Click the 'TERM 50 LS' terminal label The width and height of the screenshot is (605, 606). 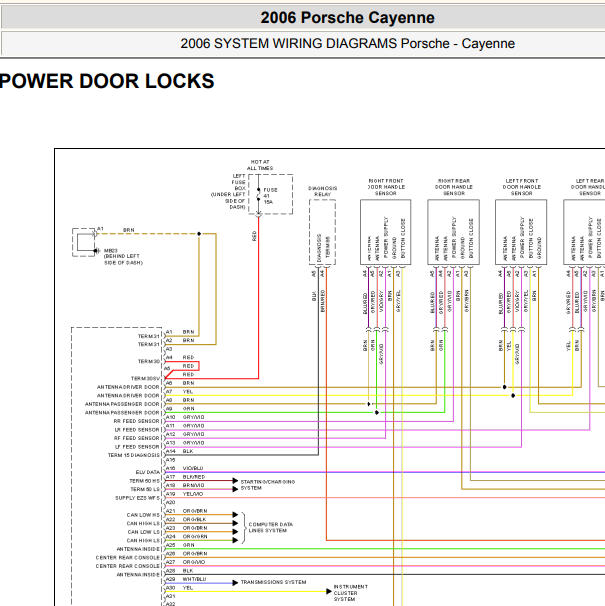coord(145,490)
